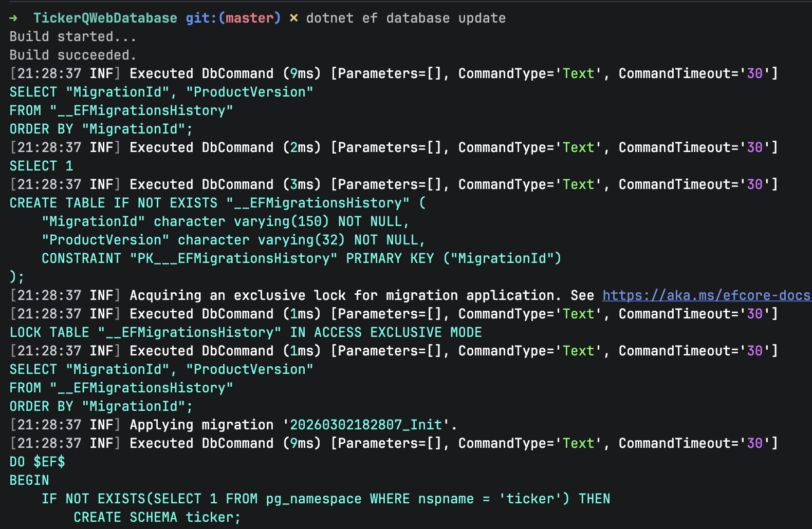The width and height of the screenshot is (812, 529).
Task: Click the 'SELECT 1' query line
Action: coord(41,166)
